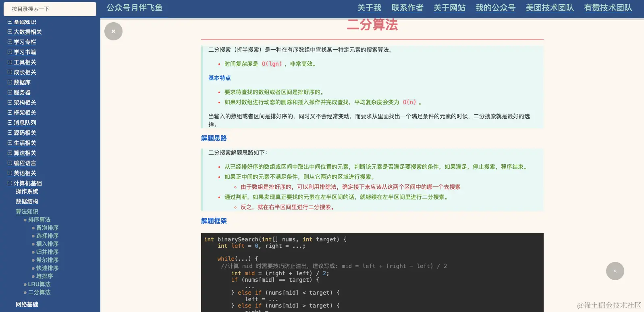Open 有赞技术团队 navigation link

coord(608,8)
